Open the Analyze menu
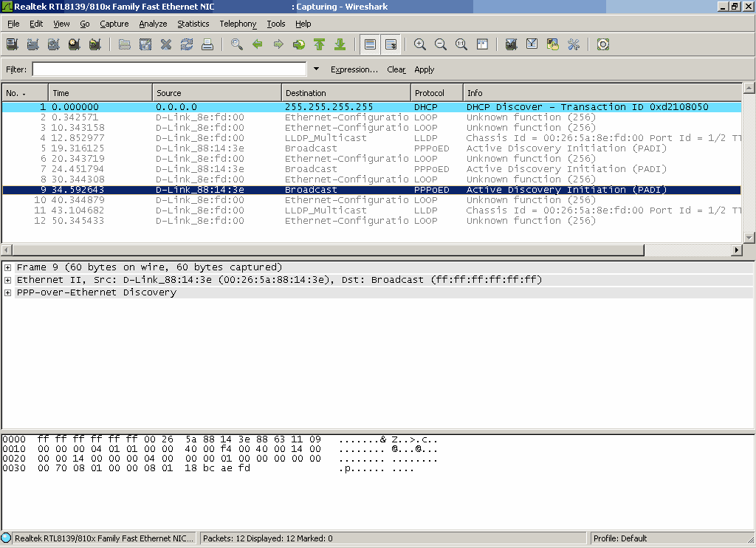The image size is (756, 548). (x=153, y=24)
